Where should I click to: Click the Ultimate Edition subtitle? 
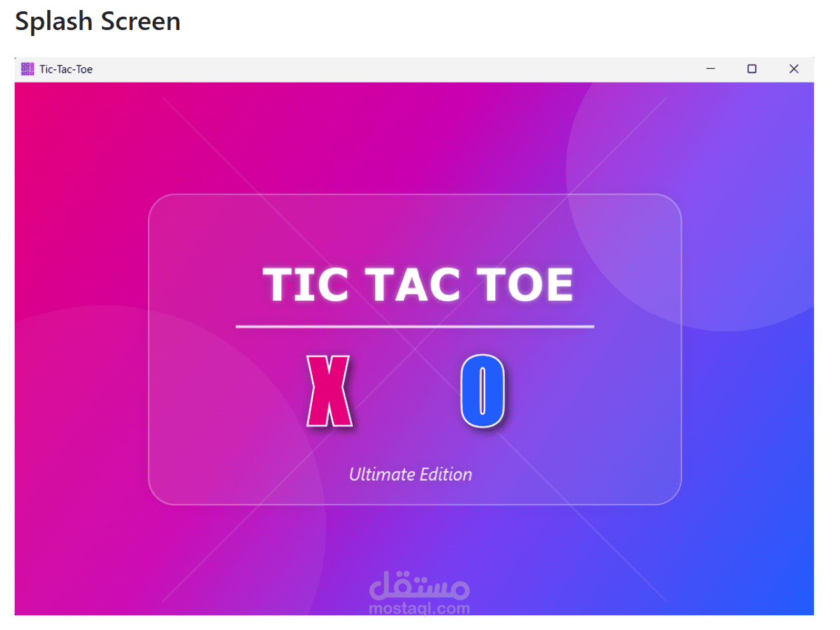click(x=411, y=475)
